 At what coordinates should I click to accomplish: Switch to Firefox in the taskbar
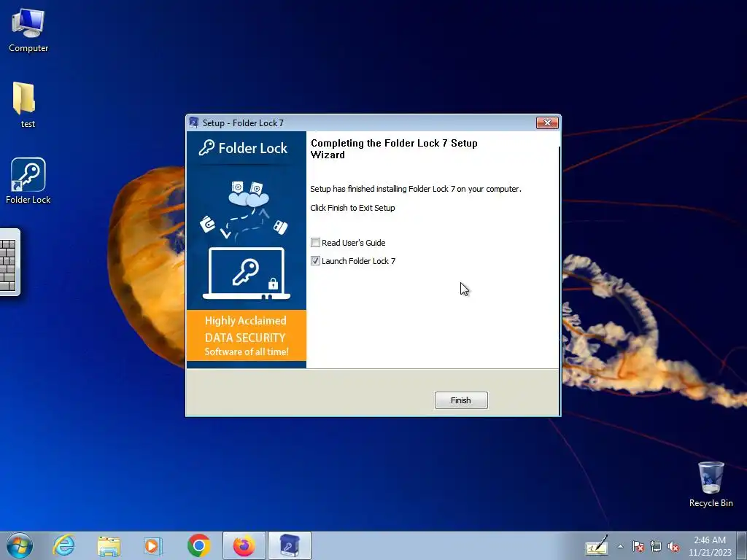tap(244, 545)
